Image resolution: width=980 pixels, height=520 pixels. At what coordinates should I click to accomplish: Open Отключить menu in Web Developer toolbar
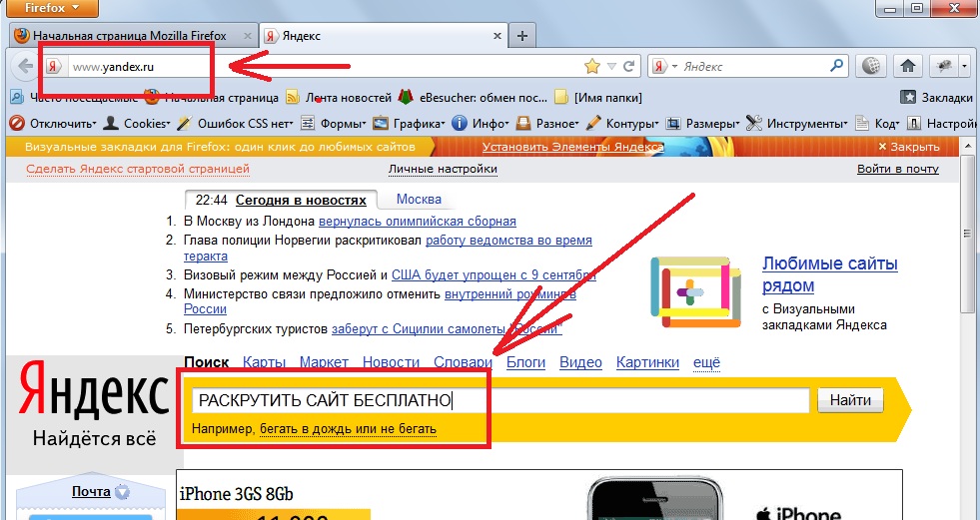[53, 124]
